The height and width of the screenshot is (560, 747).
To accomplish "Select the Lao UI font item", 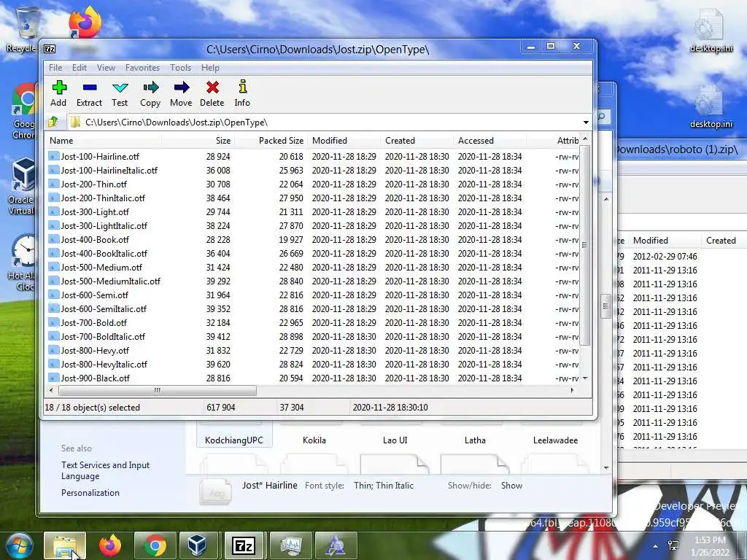I will point(395,440).
